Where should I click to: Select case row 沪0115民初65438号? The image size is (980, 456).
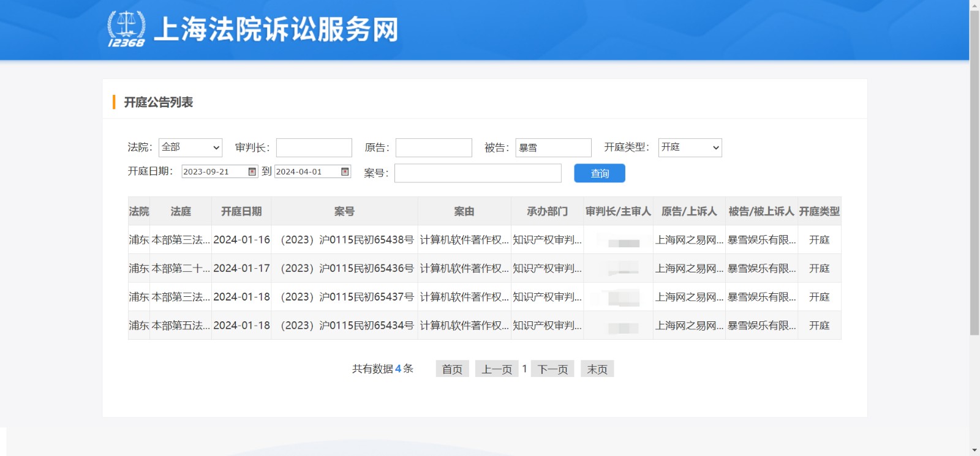pyautogui.click(x=347, y=240)
